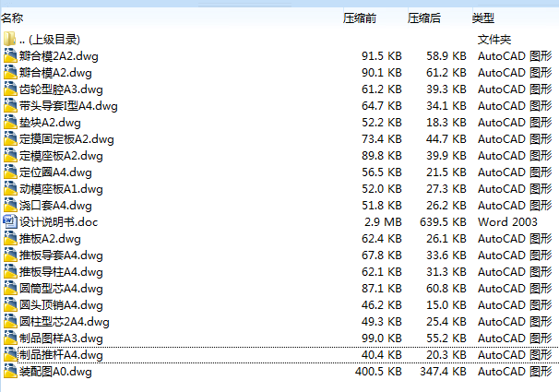Select file name 制品推杆A4.dwg
This screenshot has width=559, height=392.
(x=61, y=355)
